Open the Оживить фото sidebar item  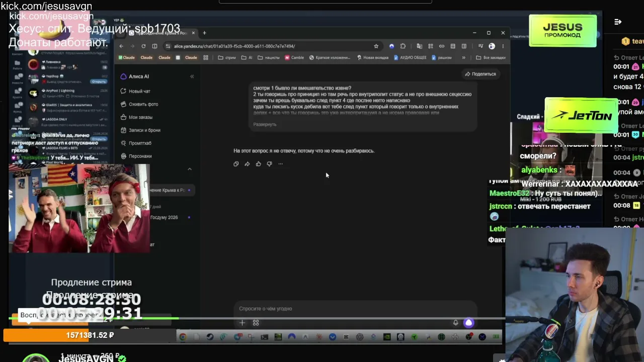click(139, 104)
